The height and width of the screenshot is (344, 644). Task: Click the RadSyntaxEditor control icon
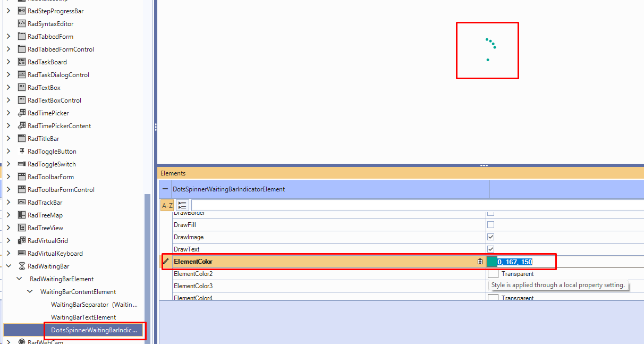(x=22, y=24)
